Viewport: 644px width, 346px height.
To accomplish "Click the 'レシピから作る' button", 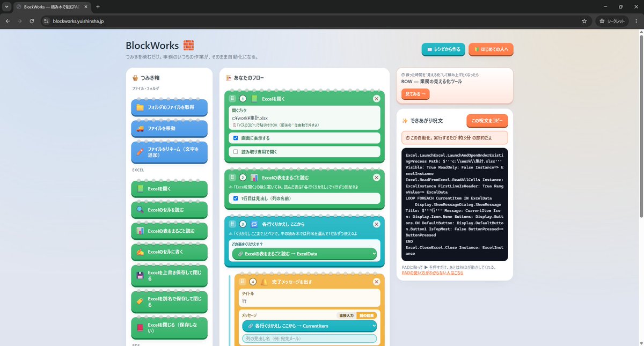I will (x=443, y=49).
